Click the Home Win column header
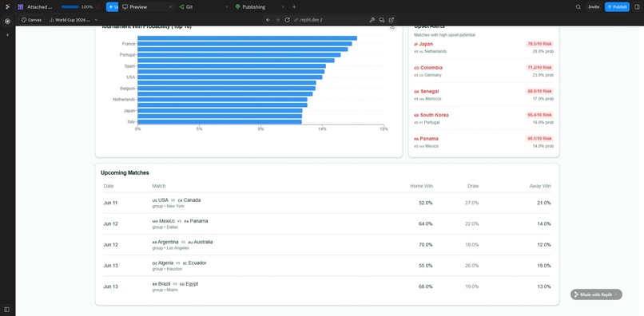Viewport: 644px width, 316px height. 421,186
